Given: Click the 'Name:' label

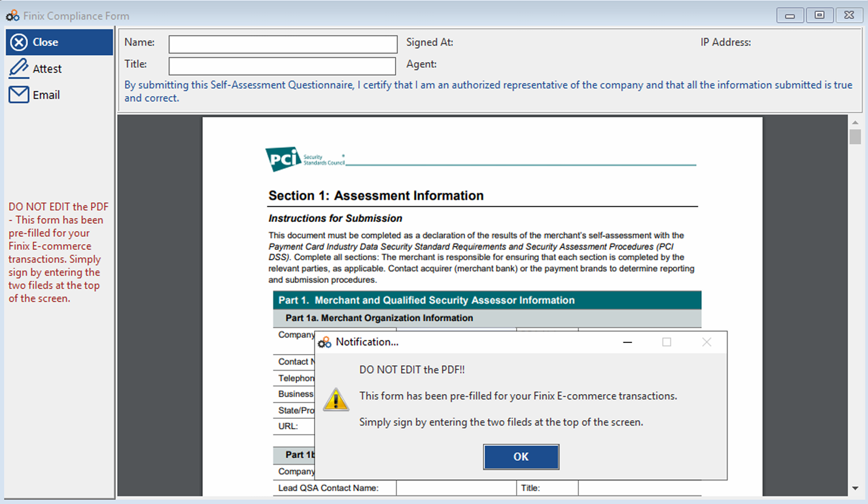Looking at the screenshot, I should point(139,42).
